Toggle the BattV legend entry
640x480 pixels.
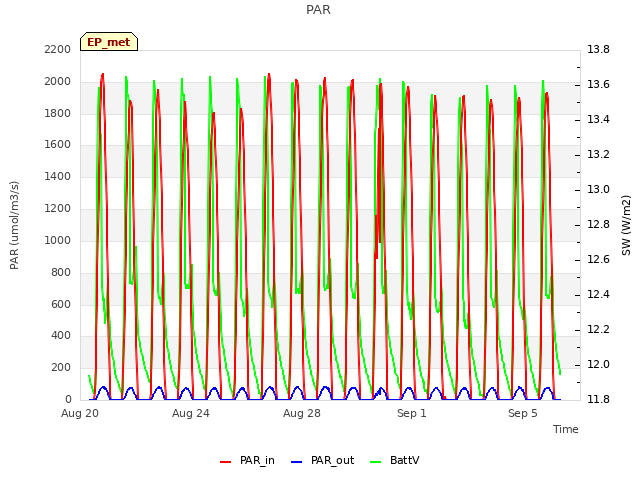point(394,460)
